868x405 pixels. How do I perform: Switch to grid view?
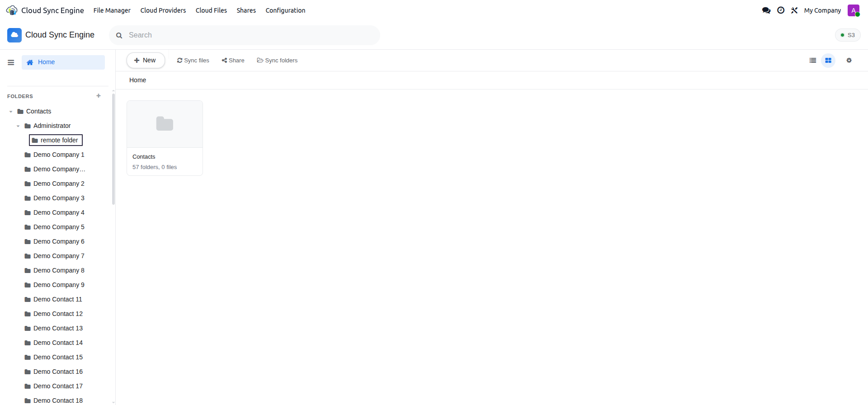pyautogui.click(x=828, y=61)
